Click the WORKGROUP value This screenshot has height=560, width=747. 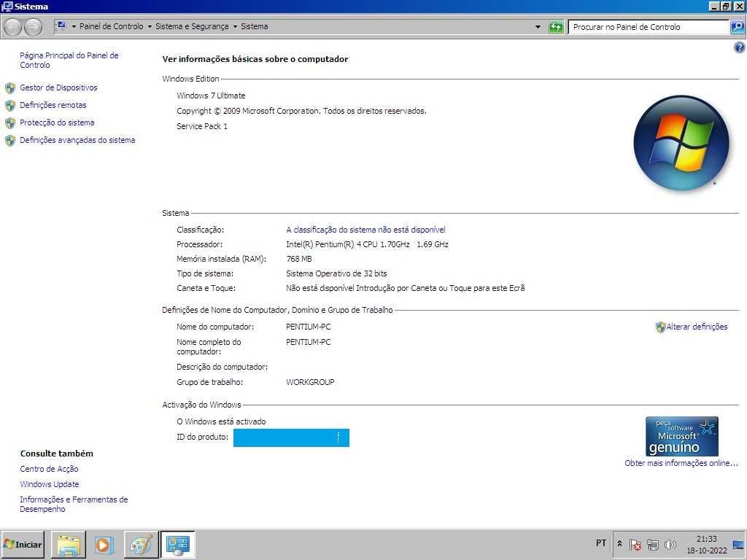[310, 382]
